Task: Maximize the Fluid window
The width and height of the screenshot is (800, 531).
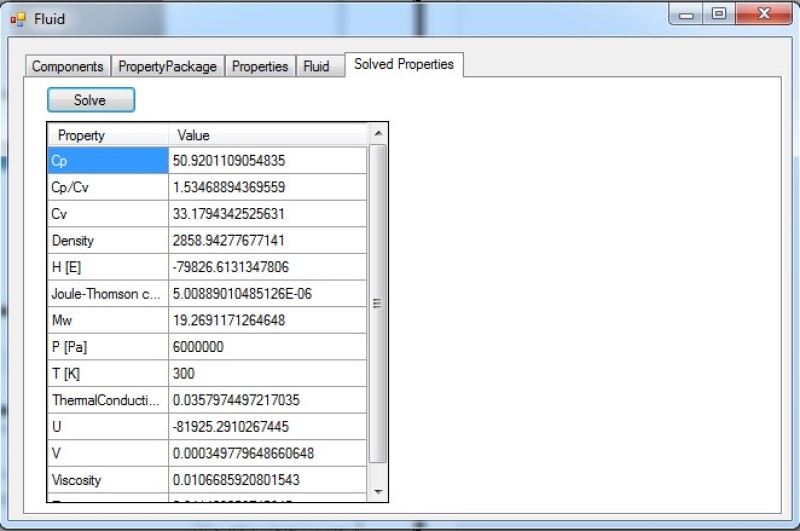Action: point(718,15)
